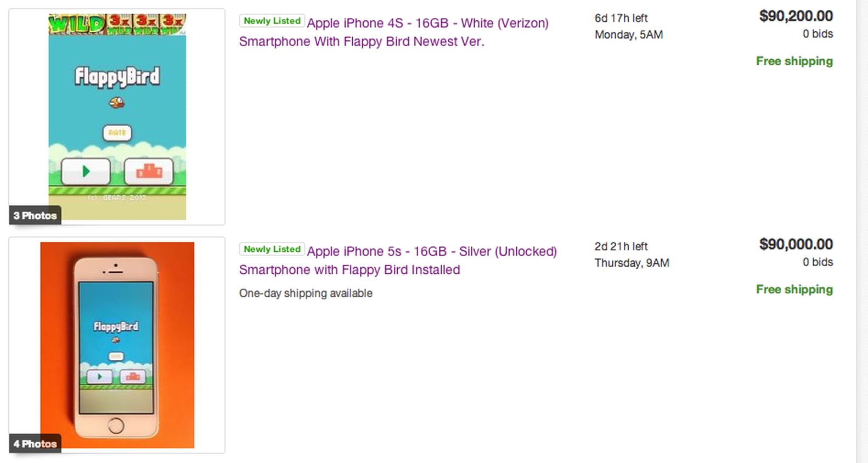Click the flapping bird sprite in the top thumbnail

click(x=117, y=101)
